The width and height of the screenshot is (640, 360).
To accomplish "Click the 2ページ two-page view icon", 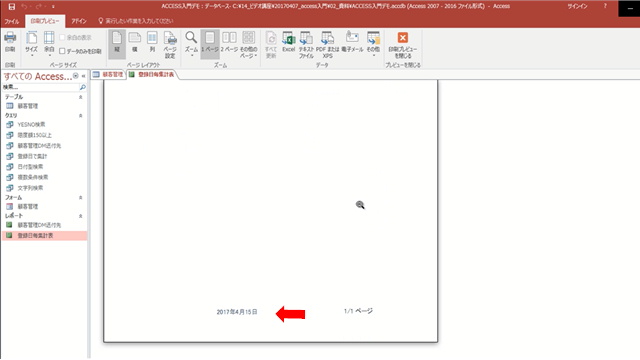I will (229, 42).
